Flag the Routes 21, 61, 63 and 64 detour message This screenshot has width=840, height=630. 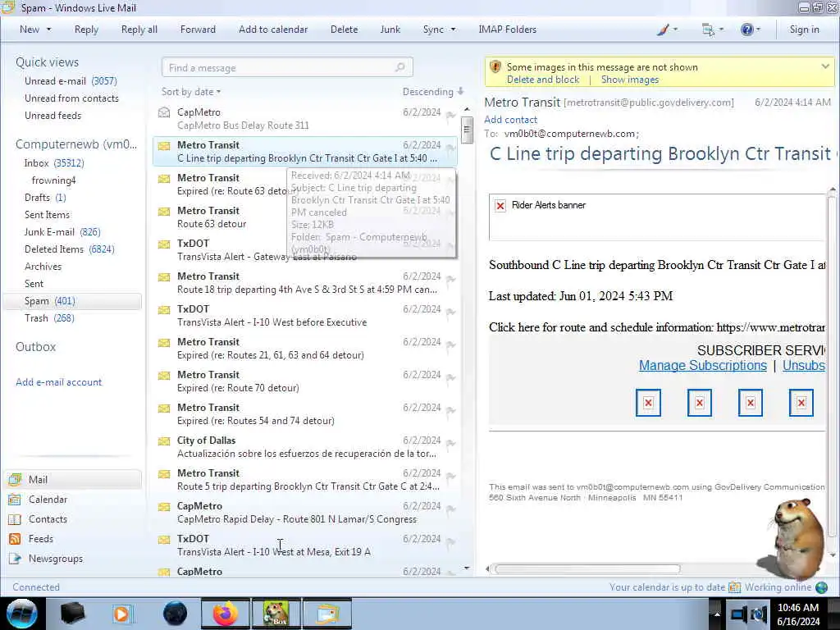pyautogui.click(x=450, y=345)
